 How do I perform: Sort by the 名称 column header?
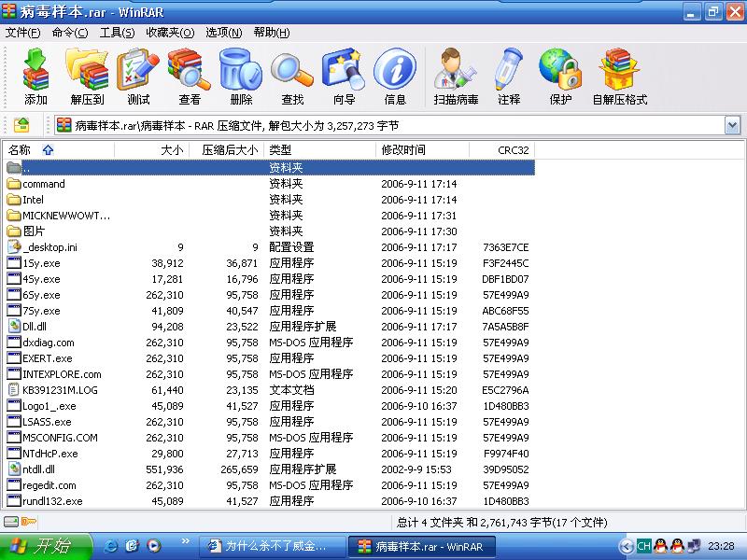pos(59,150)
